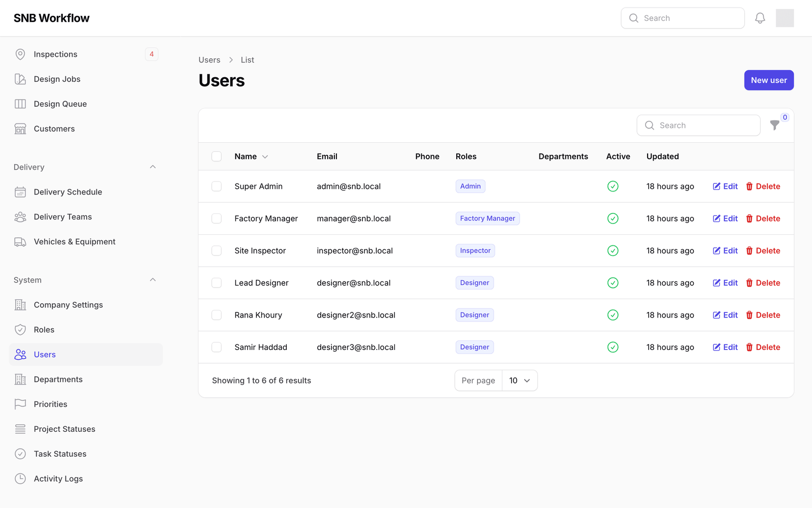This screenshot has width=812, height=508.
Task: Open Design Queue in the sidebar
Action: pyautogui.click(x=86, y=104)
